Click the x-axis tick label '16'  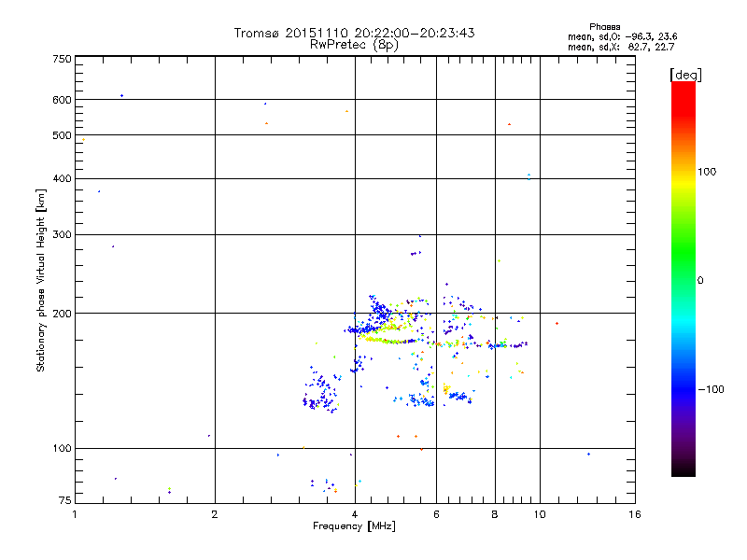pyautogui.click(x=635, y=514)
